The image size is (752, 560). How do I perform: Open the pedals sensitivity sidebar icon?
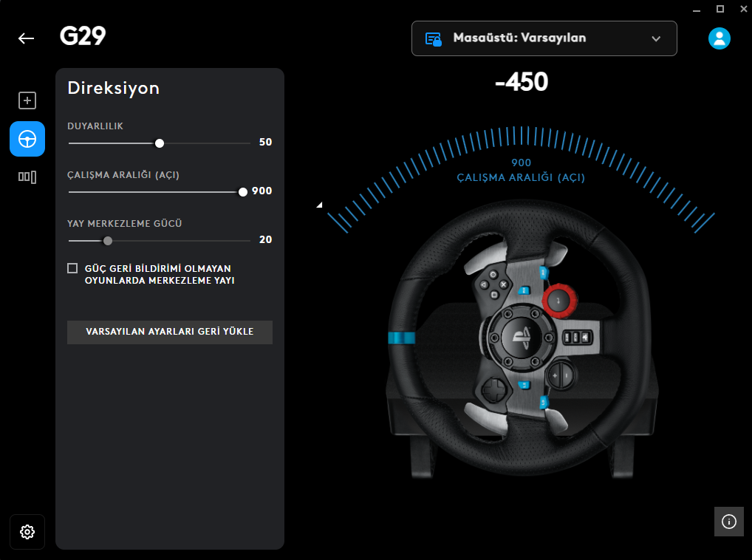pos(27,177)
